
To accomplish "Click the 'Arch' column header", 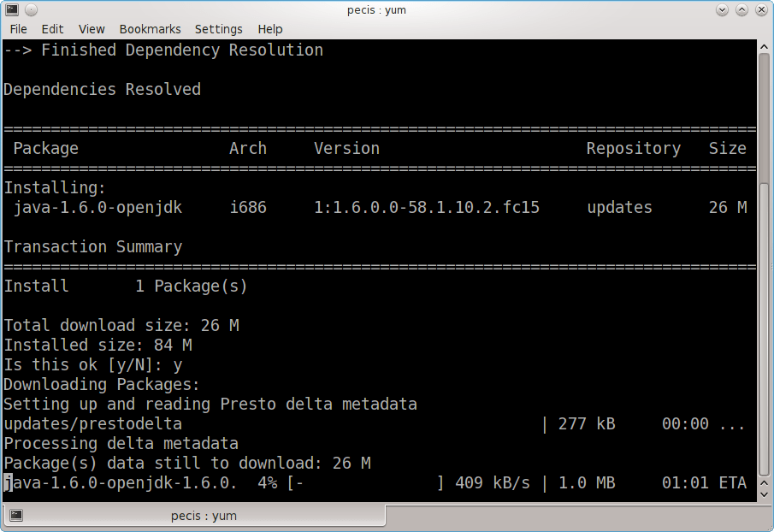I will coord(248,149).
